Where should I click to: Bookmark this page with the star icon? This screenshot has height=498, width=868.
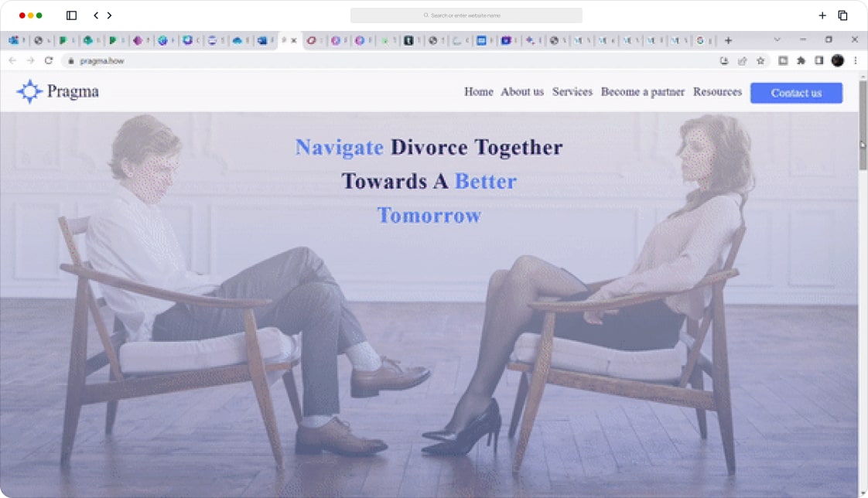[x=760, y=60]
